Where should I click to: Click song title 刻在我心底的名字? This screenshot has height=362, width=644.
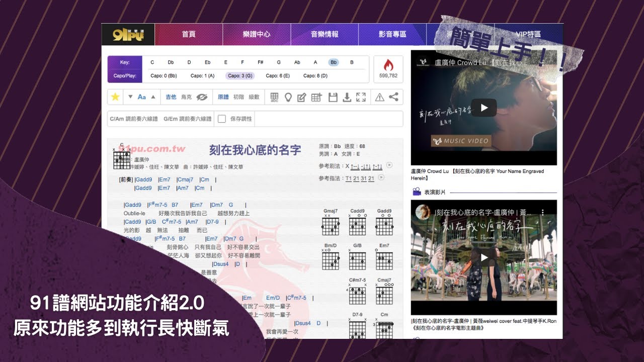[255, 150]
